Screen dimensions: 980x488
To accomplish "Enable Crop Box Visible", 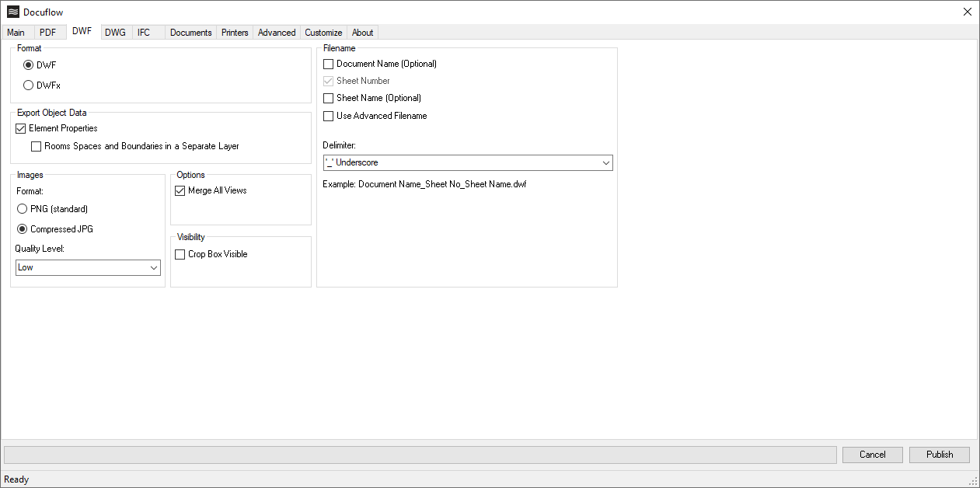I will pos(180,254).
